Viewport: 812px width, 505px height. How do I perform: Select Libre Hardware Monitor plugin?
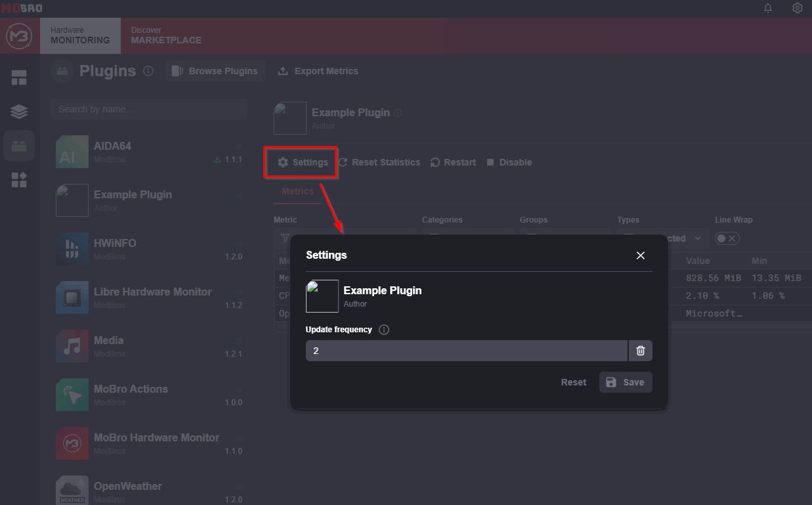tap(149, 297)
